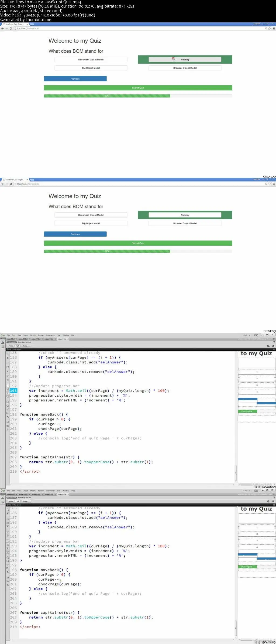This screenshot has width=276, height=644.
Task: Select Nothing answer in 00:01:03 frame
Action: [x=185, y=215]
